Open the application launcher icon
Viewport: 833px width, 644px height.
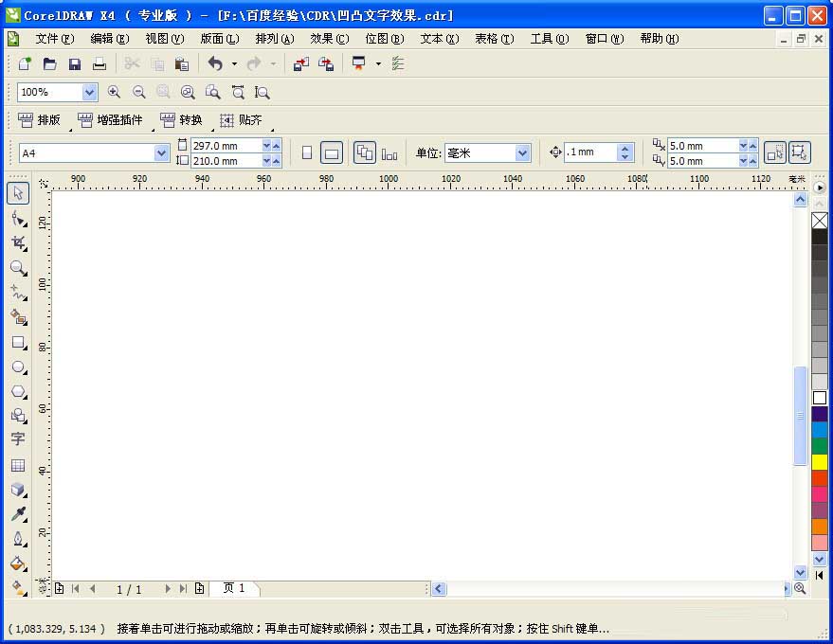(x=359, y=63)
